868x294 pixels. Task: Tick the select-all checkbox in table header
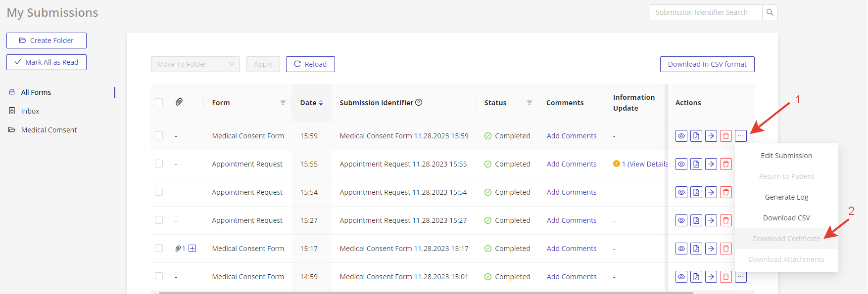[159, 102]
